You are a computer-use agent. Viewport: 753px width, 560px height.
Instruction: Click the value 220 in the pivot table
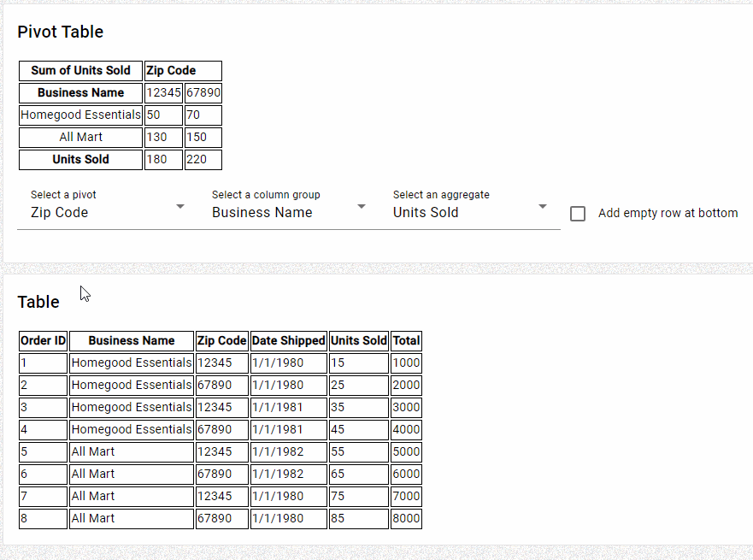tap(203, 159)
